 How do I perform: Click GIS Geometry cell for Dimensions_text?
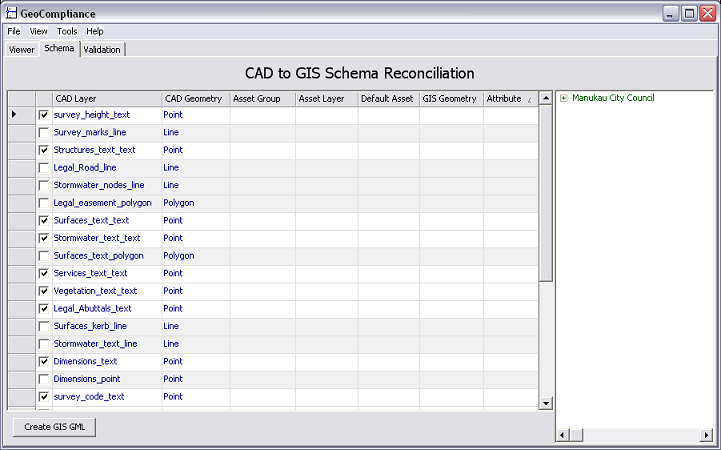[451, 361]
